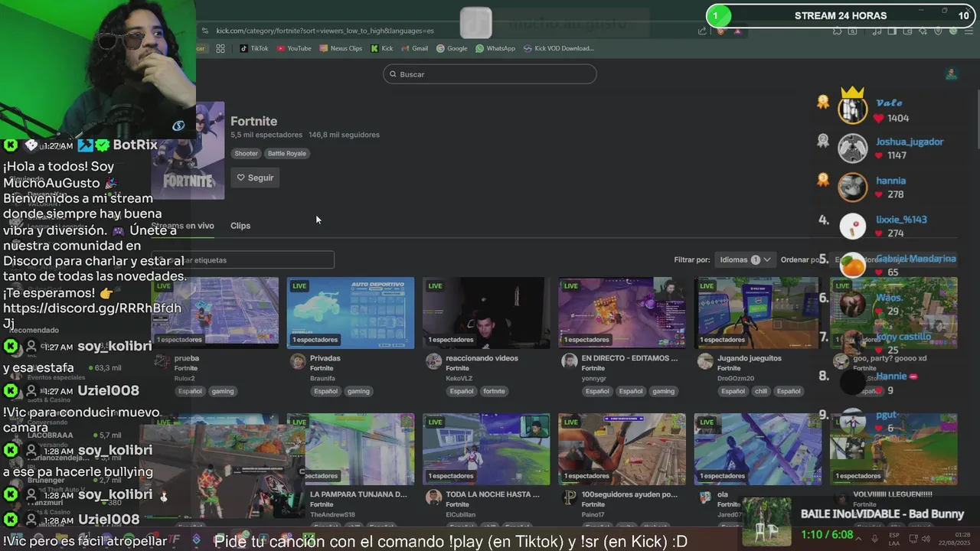The image size is (980, 551).
Task: Expand the Idiomas filter dropdown
Action: (744, 259)
